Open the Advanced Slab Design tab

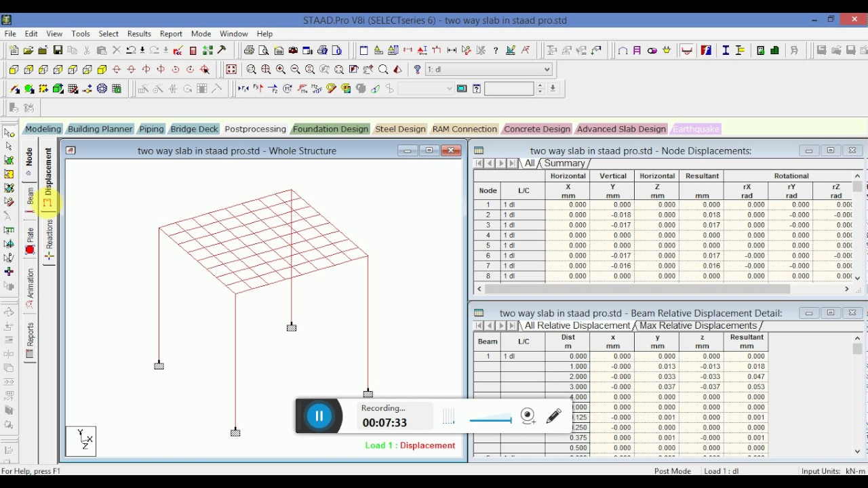pyautogui.click(x=621, y=129)
